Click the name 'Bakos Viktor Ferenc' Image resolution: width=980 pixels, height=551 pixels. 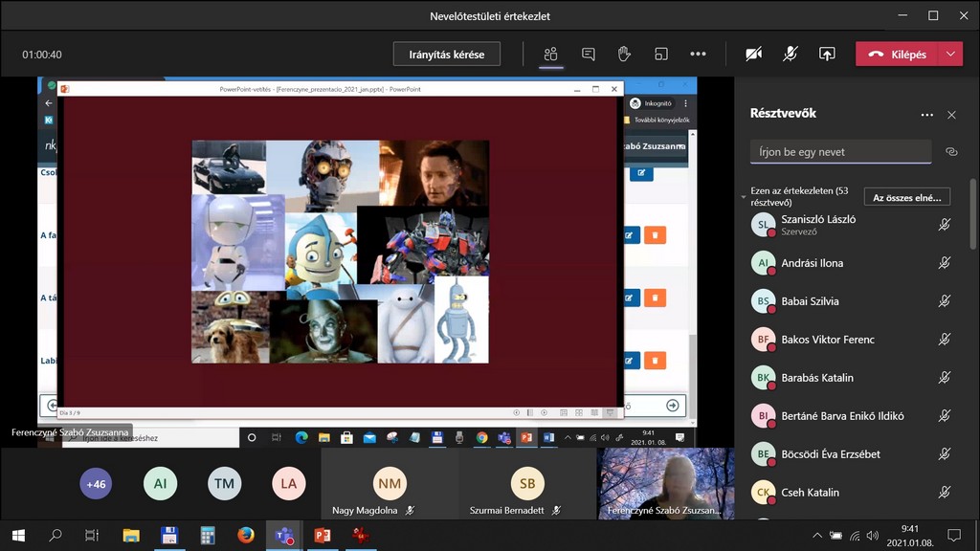click(828, 340)
